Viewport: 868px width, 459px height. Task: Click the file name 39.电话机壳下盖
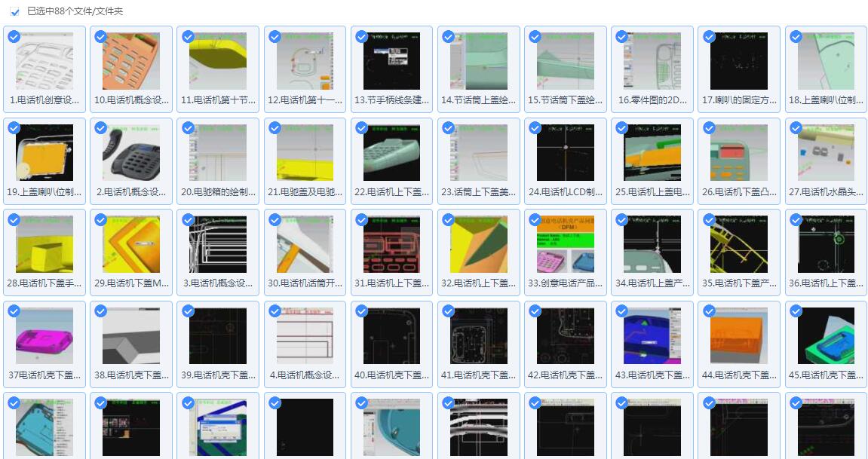pyautogui.click(x=218, y=375)
